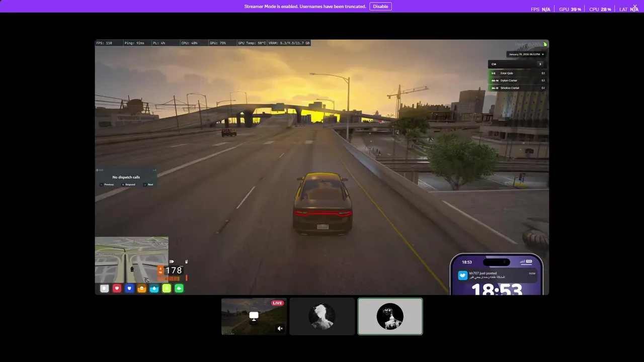Screen dimensions: 644x362
Task: Select the green-bordered speaking participant tile
Action: [x=390, y=316]
